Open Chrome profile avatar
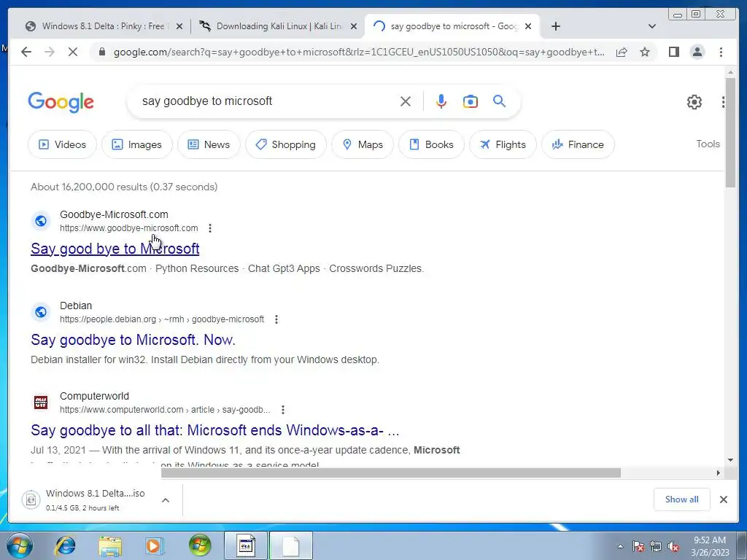Image resolution: width=747 pixels, height=560 pixels. tap(697, 52)
